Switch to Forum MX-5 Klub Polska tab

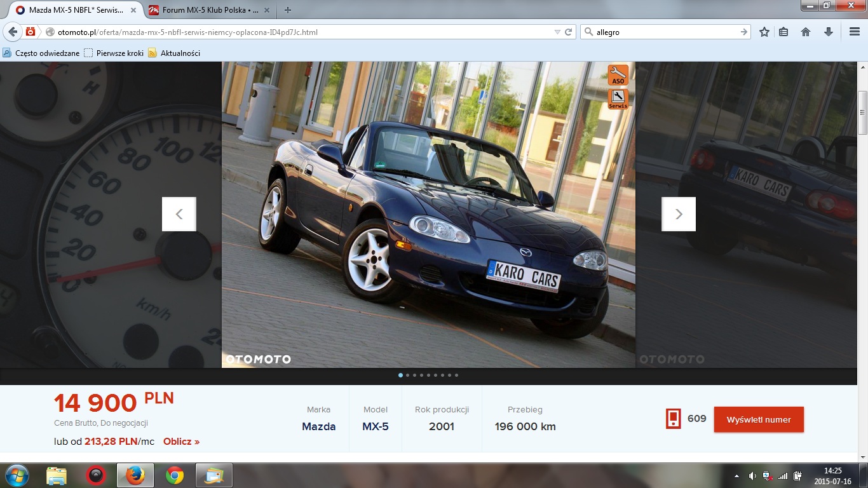click(203, 10)
